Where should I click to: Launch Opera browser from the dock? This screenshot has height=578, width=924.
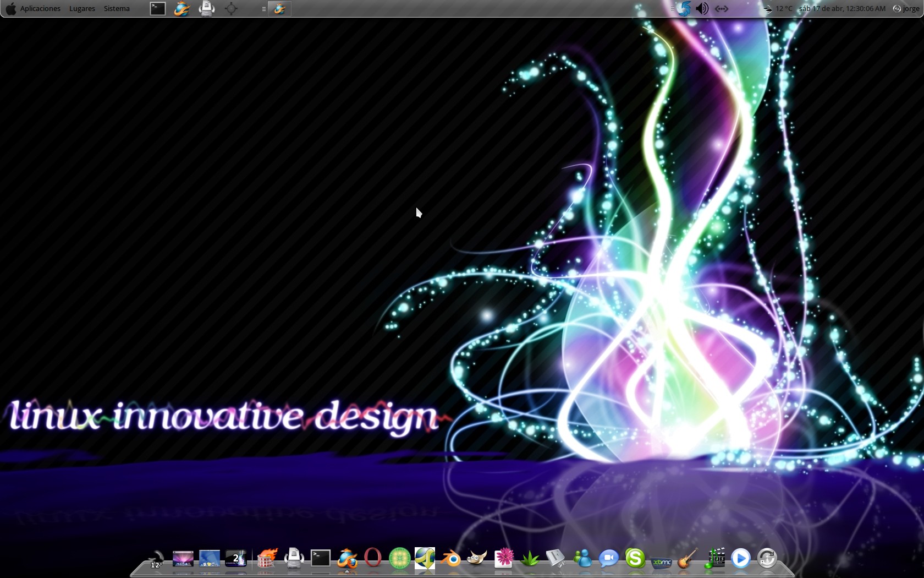[x=373, y=558]
